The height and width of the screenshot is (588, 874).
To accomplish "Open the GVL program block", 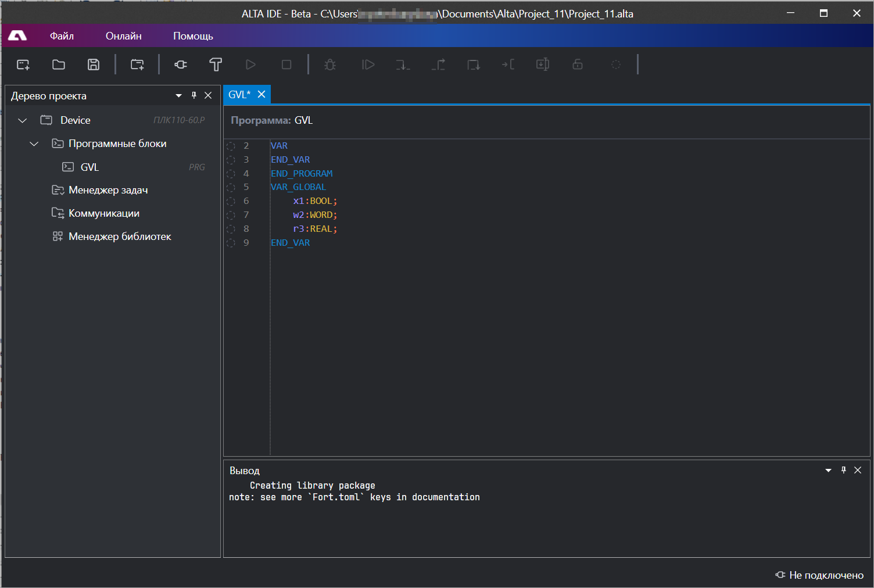I will pyautogui.click(x=89, y=167).
